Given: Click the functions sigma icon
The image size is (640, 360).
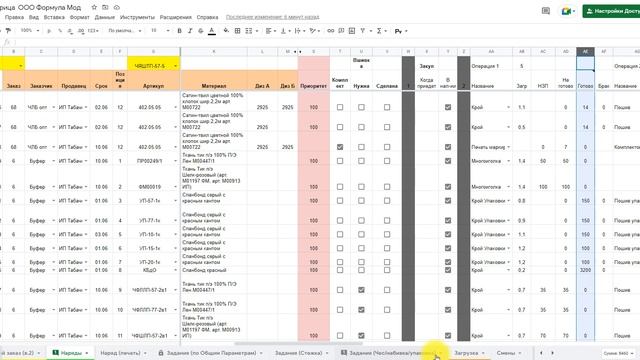Looking at the screenshot, I should point(379,31).
